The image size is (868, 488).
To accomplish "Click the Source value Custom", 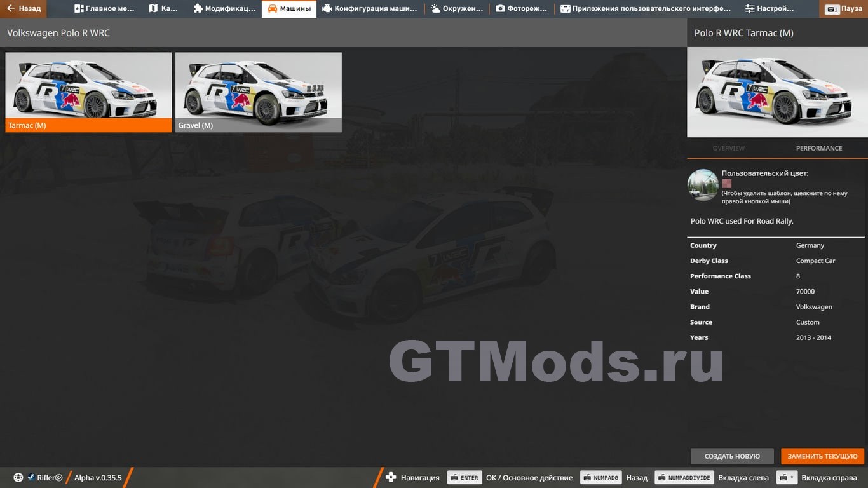I will pyautogui.click(x=808, y=322).
